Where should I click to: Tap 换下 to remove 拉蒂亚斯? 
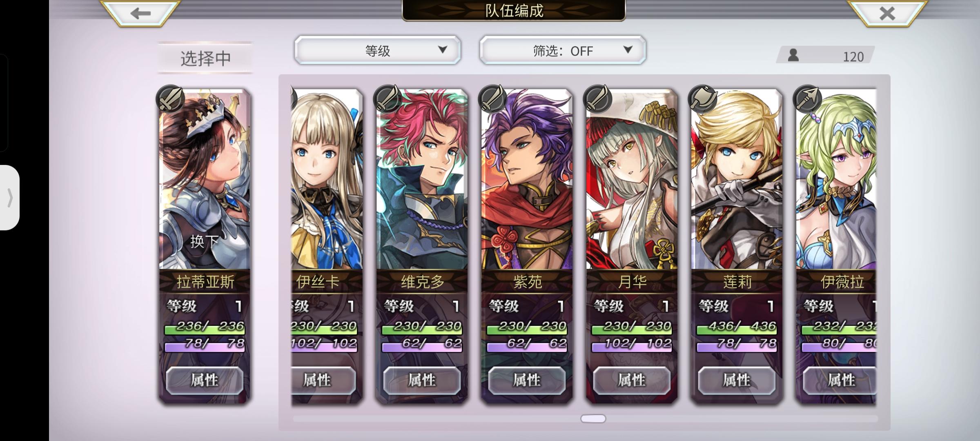coord(205,241)
